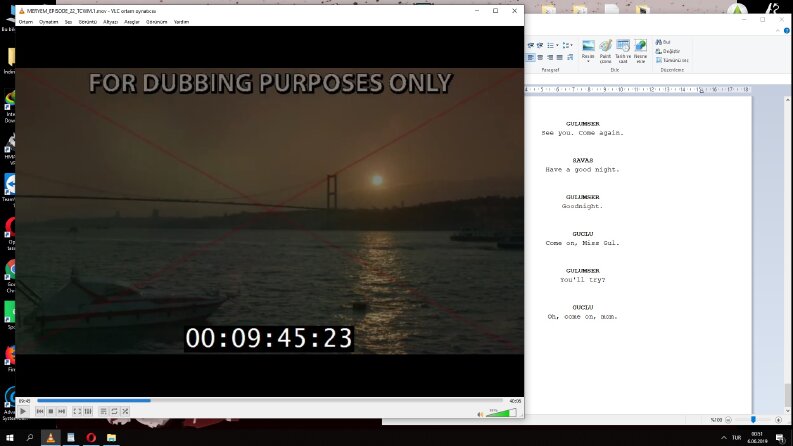The width and height of the screenshot is (793, 446).
Task: Open File Explorer from the taskbar
Action: 111,437
